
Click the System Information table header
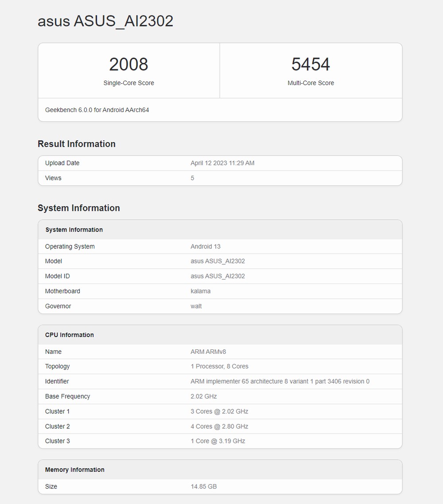(x=74, y=230)
